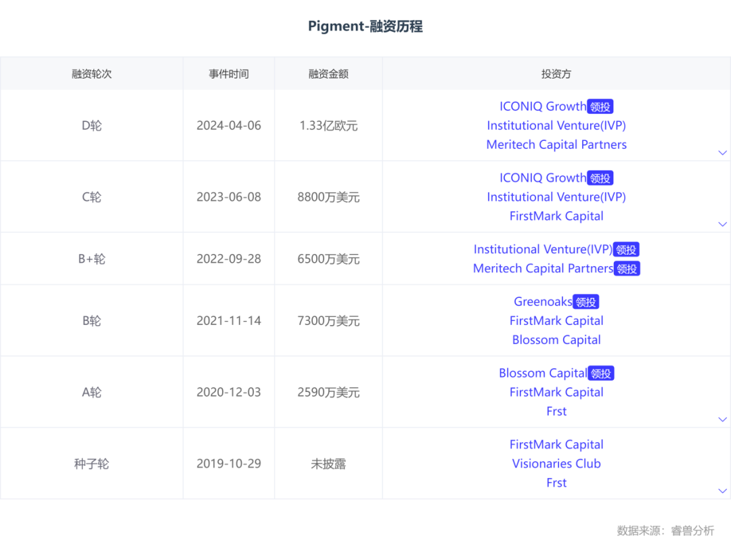Open FirstMark Capital link in A轮 row
731x560 pixels.
[x=556, y=392]
